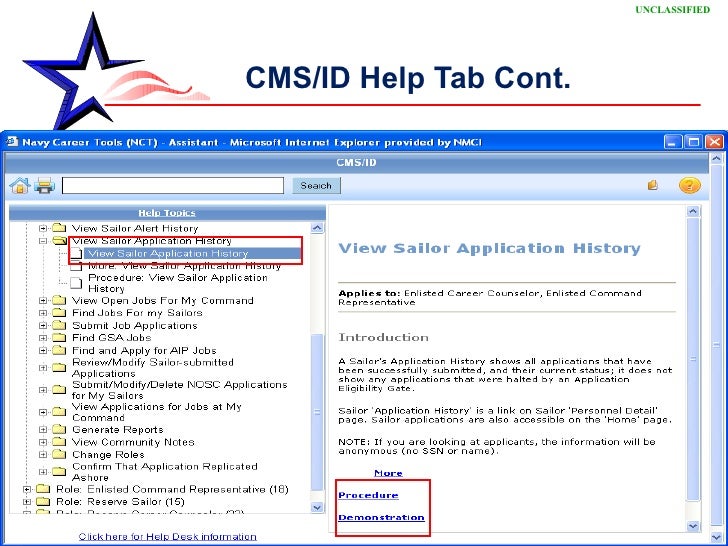Screen dimensions: 728x546
Task: Expand View Sailor Alert History node
Action: pyautogui.click(x=43, y=228)
